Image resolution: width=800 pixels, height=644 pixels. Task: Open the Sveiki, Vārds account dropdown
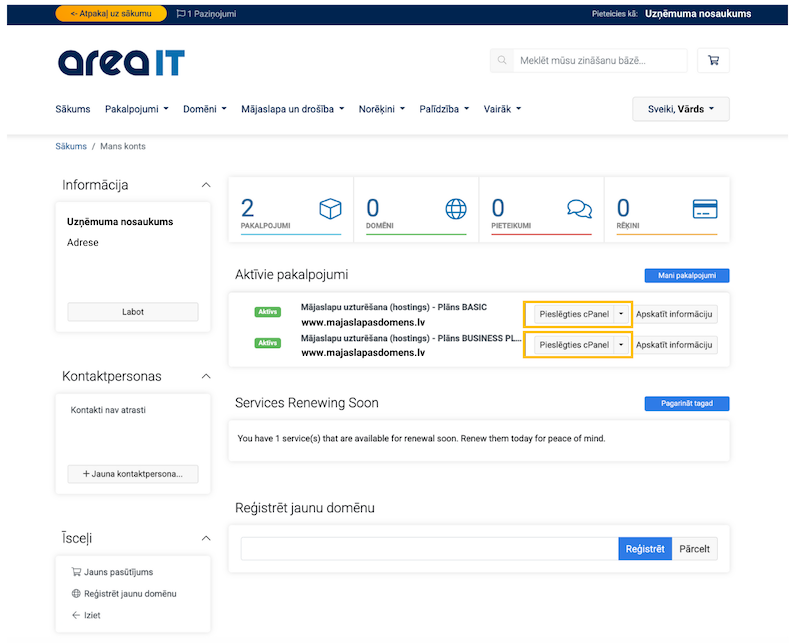[681, 109]
